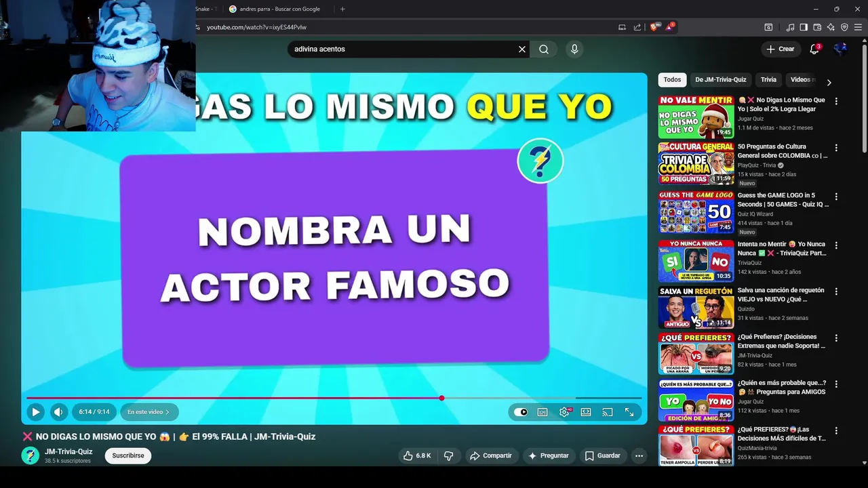The height and width of the screenshot is (488, 868).
Task: Toggle the autoplay switch in the player
Action: (x=521, y=412)
